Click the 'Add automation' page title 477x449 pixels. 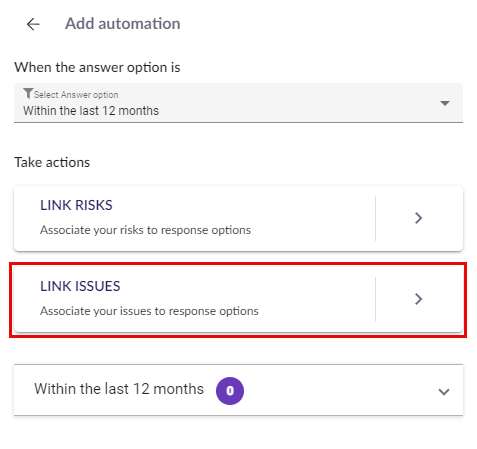point(123,24)
